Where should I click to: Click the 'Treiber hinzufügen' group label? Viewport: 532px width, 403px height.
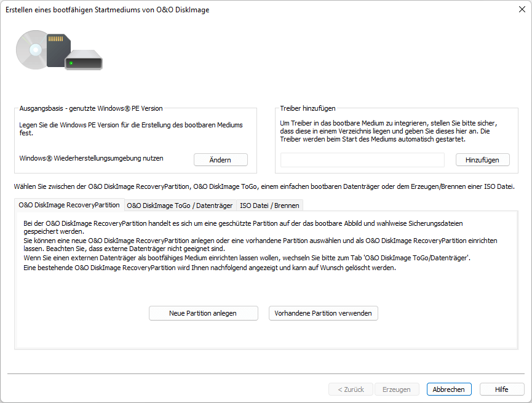308,108
